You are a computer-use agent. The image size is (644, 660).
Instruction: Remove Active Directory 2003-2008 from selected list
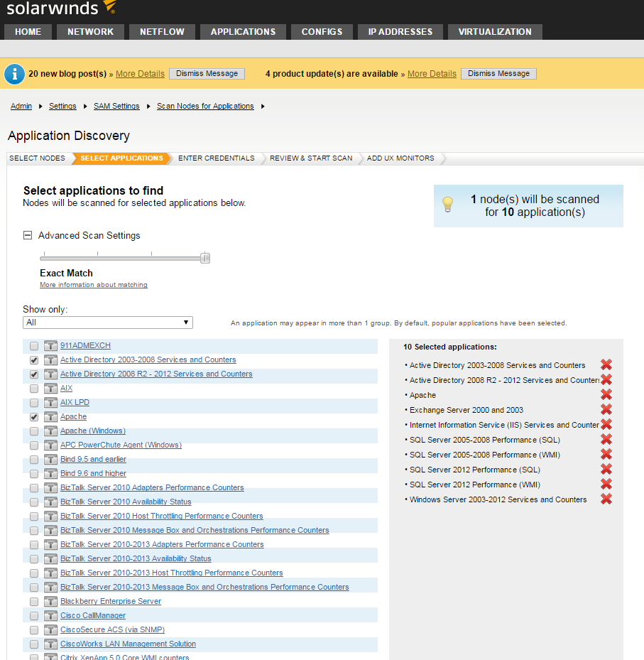(x=606, y=364)
